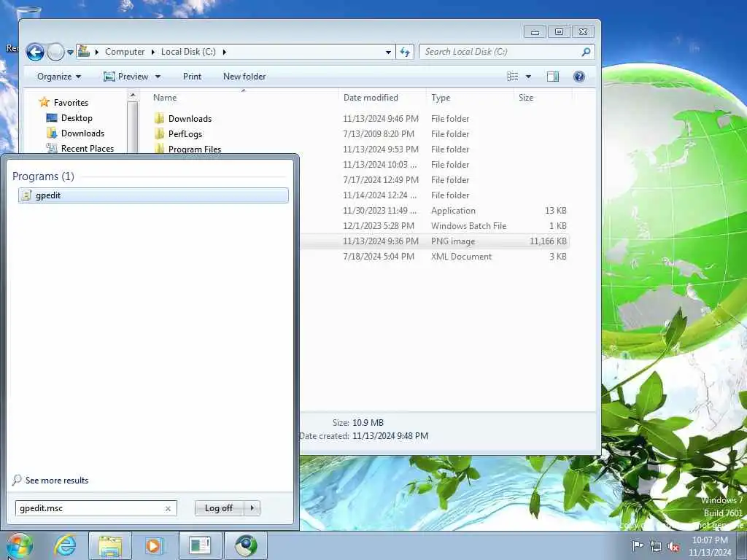The image size is (747, 560).
Task: Select Local Disk (C:) in breadcrumb
Action: pyautogui.click(x=188, y=52)
